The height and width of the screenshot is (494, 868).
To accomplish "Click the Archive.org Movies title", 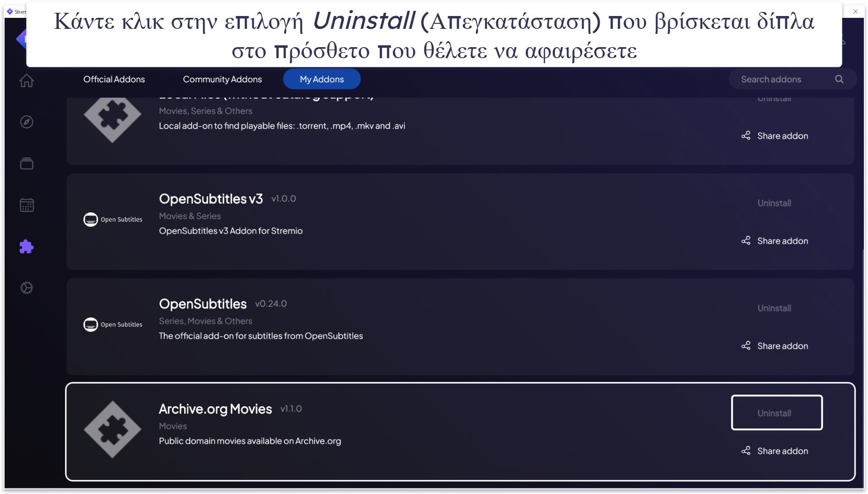I will pos(215,409).
